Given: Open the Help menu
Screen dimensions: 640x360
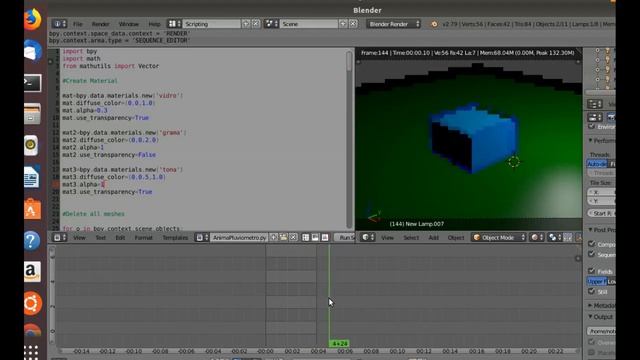Looking at the screenshot, I should point(154,24).
